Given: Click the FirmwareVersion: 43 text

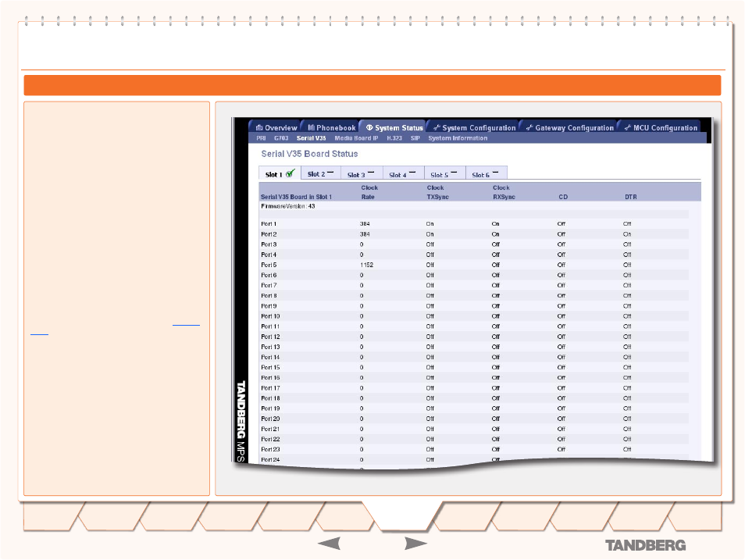Looking at the screenshot, I should click(288, 206).
